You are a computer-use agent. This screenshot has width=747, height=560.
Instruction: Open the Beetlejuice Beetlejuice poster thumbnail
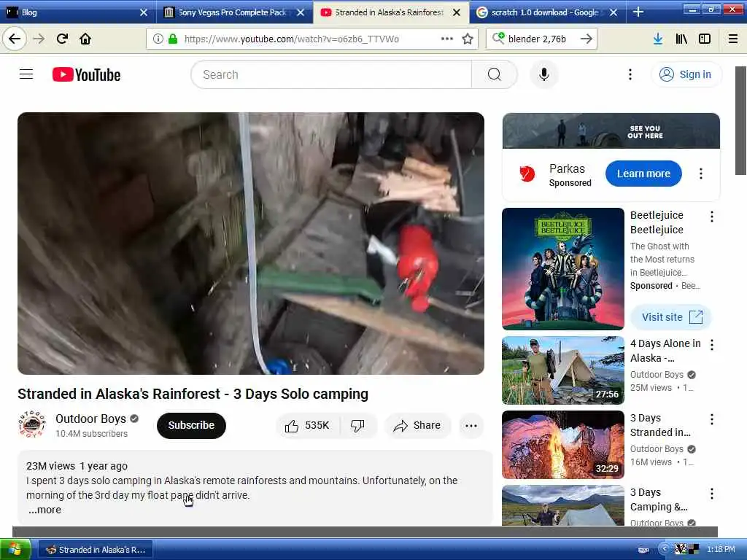tap(562, 268)
